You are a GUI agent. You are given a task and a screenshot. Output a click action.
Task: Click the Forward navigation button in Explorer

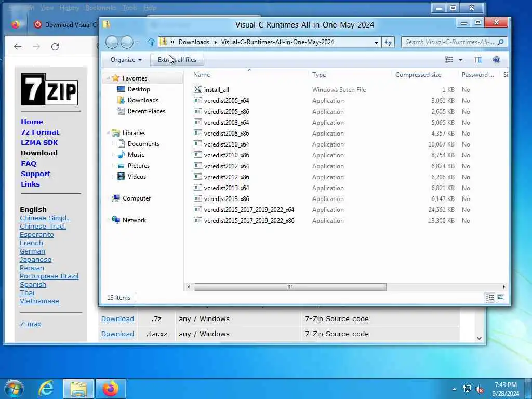coord(127,42)
